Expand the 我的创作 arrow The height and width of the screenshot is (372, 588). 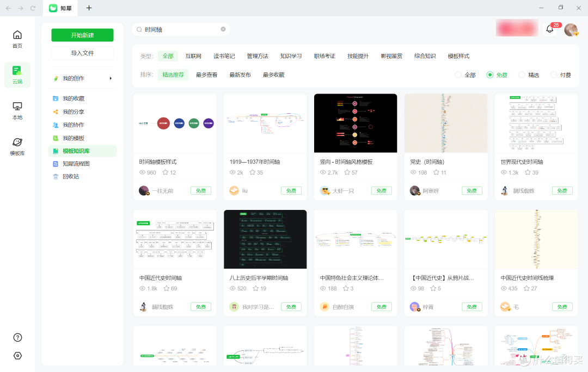pos(111,78)
